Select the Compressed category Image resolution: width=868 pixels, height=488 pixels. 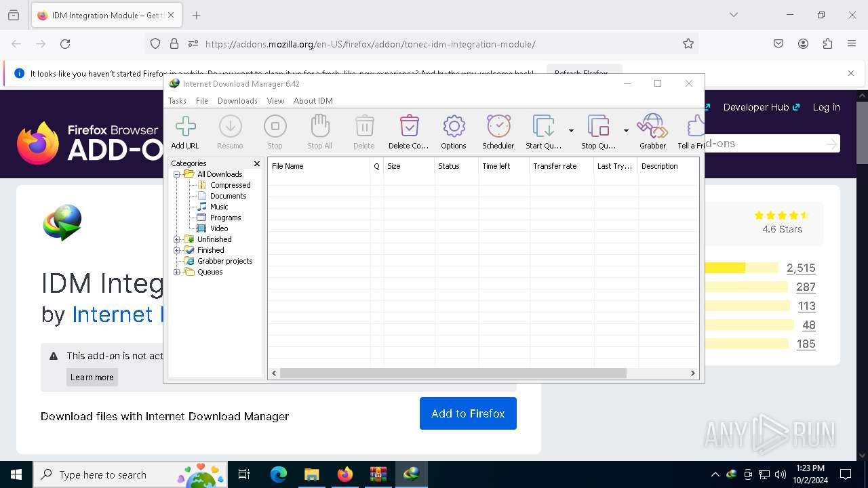click(230, 185)
